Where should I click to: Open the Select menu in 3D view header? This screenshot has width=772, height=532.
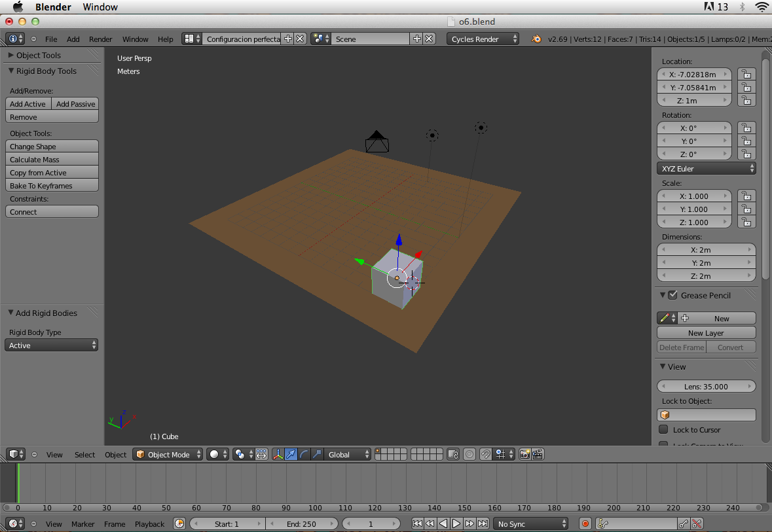(x=84, y=454)
